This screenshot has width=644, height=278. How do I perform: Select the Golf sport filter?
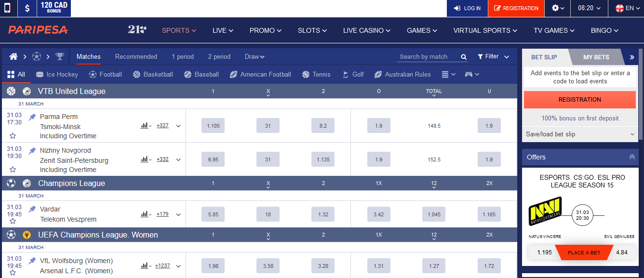(x=353, y=74)
